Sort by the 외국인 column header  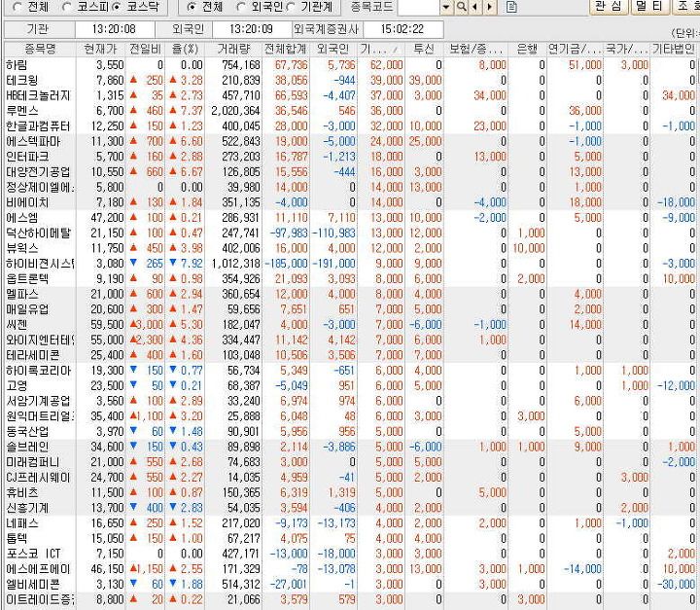(333, 49)
